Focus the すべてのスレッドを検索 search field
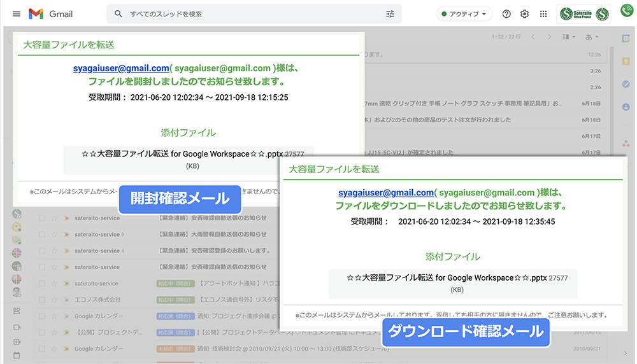 [254, 14]
